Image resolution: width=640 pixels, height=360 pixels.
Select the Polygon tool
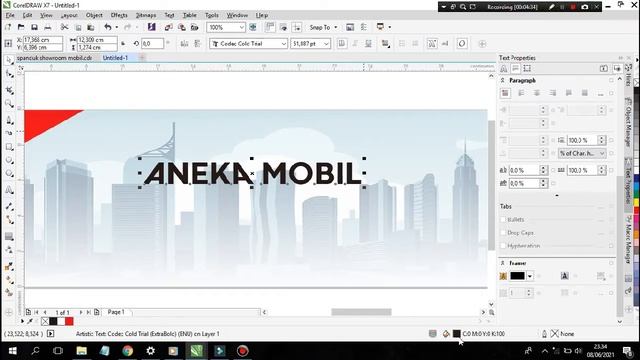point(9,174)
